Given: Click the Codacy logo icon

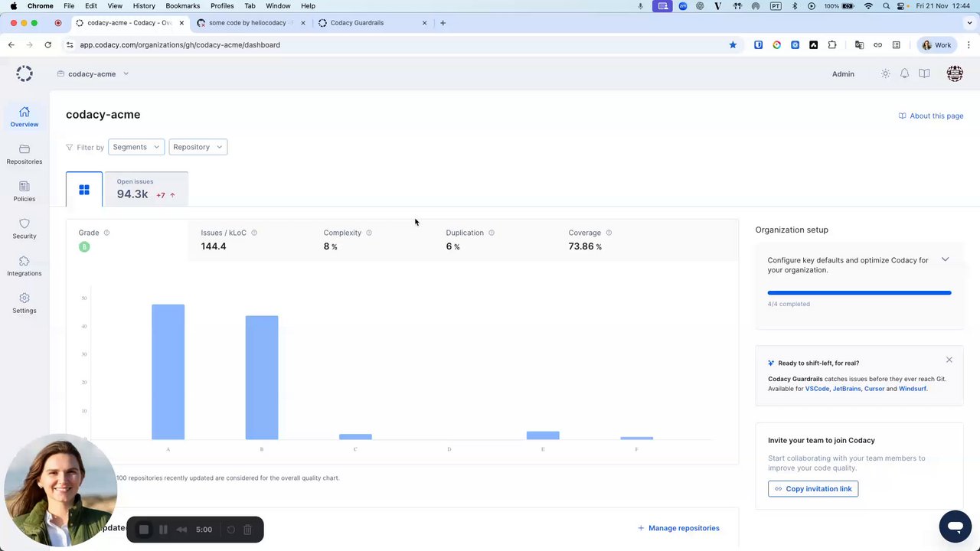Looking at the screenshot, I should [24, 73].
